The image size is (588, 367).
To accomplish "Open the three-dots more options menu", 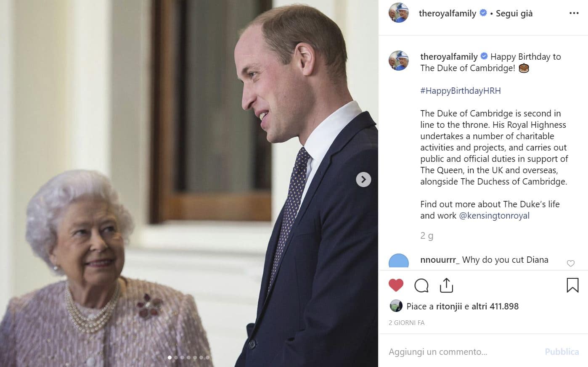I will (x=574, y=13).
